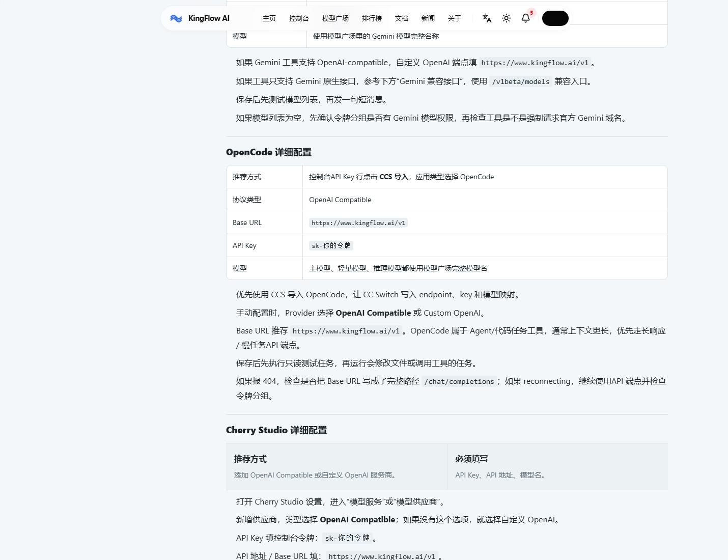Click the sk-你的令牌 code in Cherry Studio steps
Image resolution: width=728 pixels, height=560 pixels.
point(347,538)
